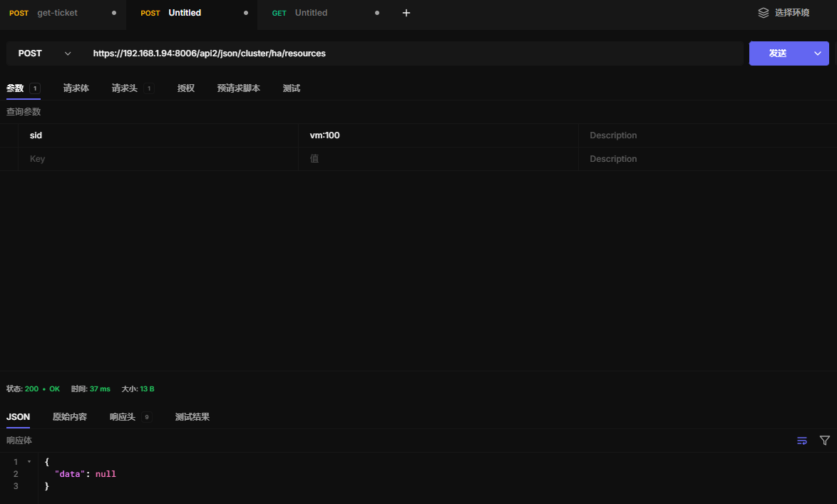This screenshot has height=504, width=837.
Task: Click the vm:100 value cell of sid
Action: coord(437,135)
